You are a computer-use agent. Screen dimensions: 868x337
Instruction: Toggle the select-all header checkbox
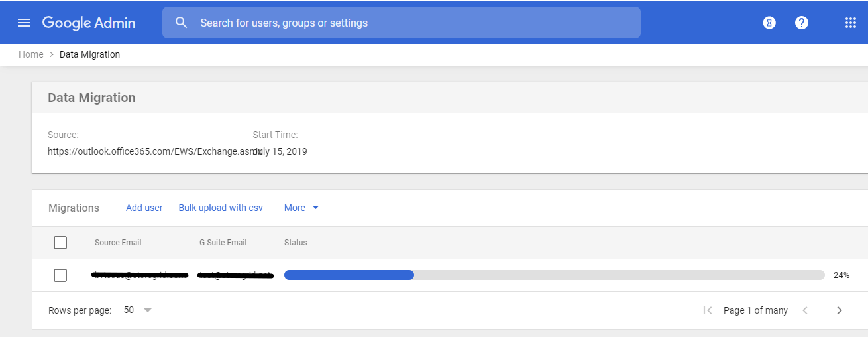(x=60, y=243)
